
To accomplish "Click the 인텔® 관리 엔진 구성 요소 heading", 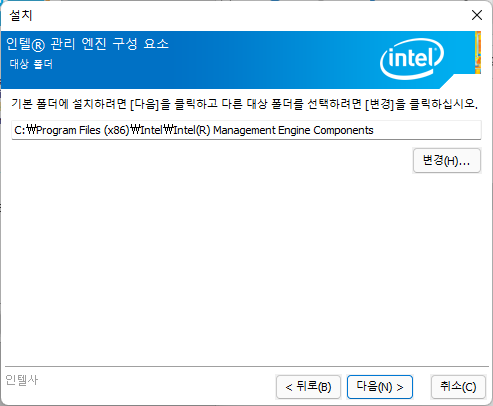I will [87, 44].
